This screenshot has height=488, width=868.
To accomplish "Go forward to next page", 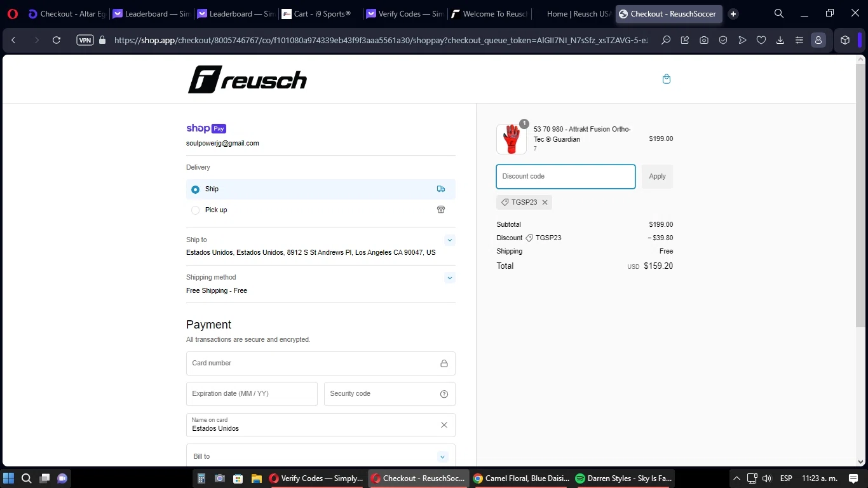I will [36, 40].
